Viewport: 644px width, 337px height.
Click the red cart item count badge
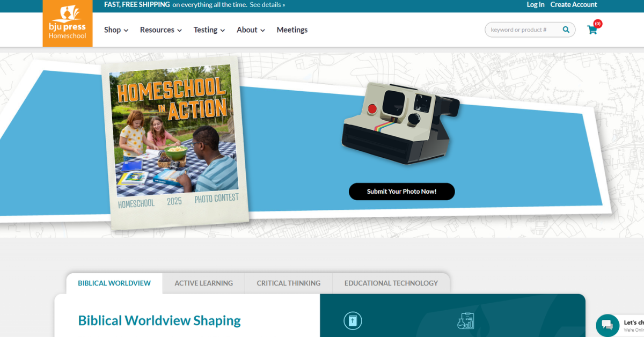click(598, 24)
